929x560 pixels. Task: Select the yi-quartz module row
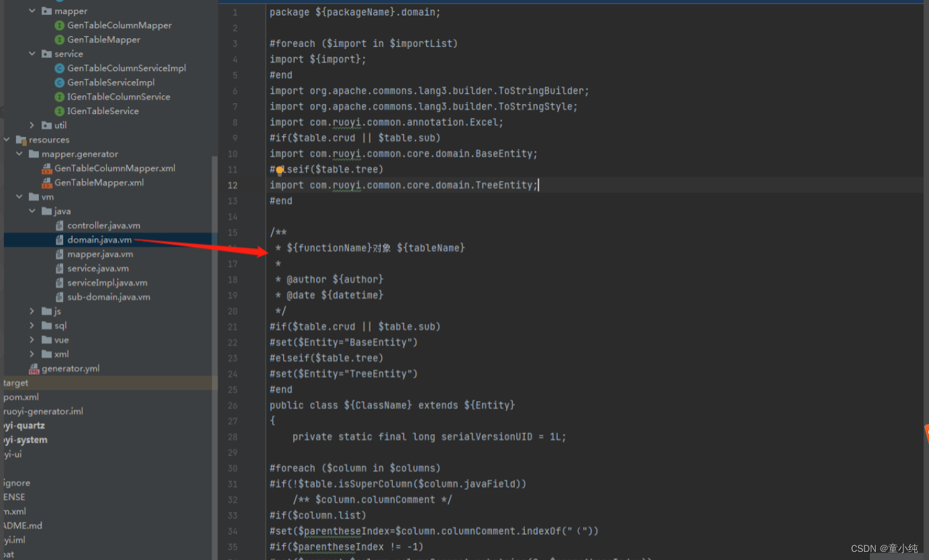[24, 426]
